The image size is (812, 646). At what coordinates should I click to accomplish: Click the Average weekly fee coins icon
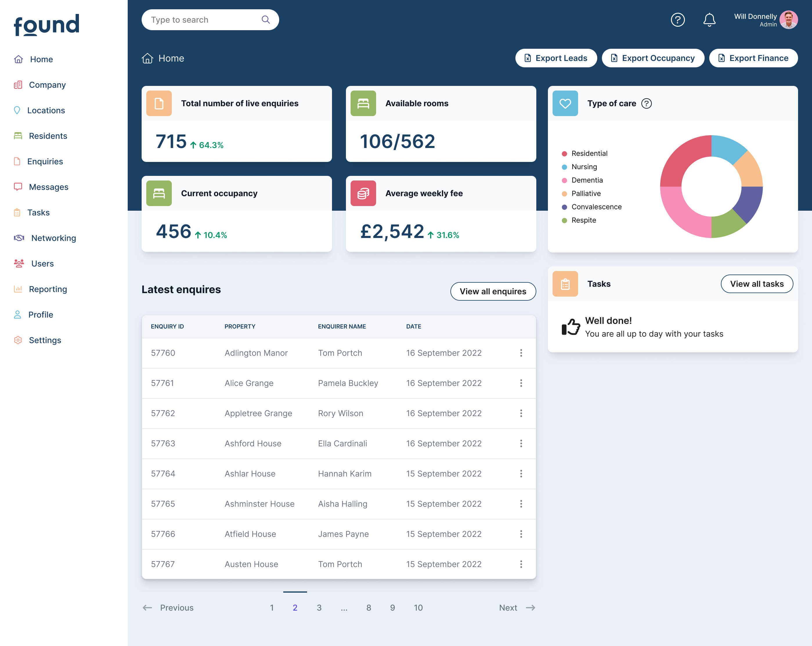pos(363,193)
